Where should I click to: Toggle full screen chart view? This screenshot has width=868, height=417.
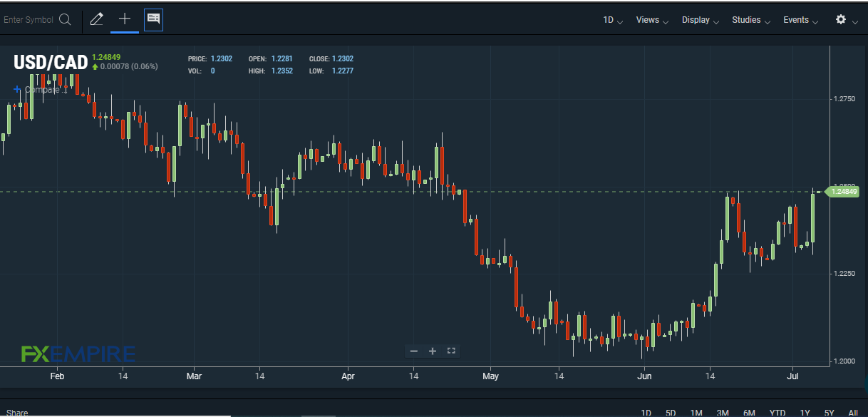[x=450, y=351]
